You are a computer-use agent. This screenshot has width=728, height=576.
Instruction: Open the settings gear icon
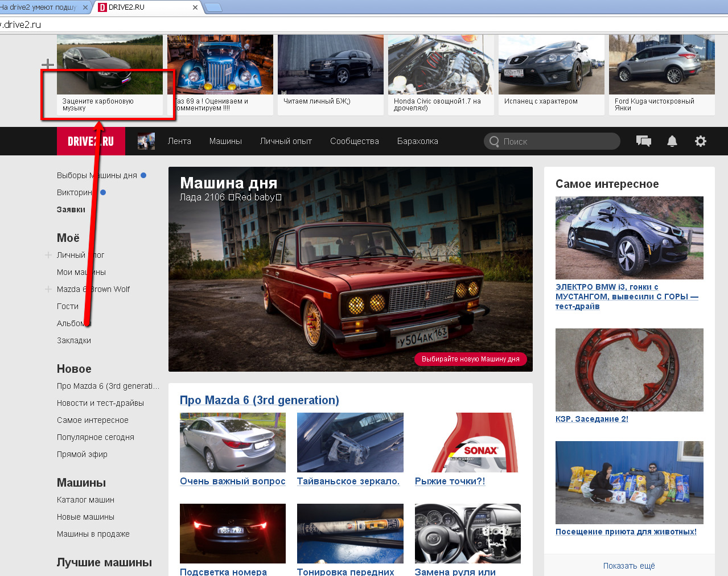click(x=701, y=141)
